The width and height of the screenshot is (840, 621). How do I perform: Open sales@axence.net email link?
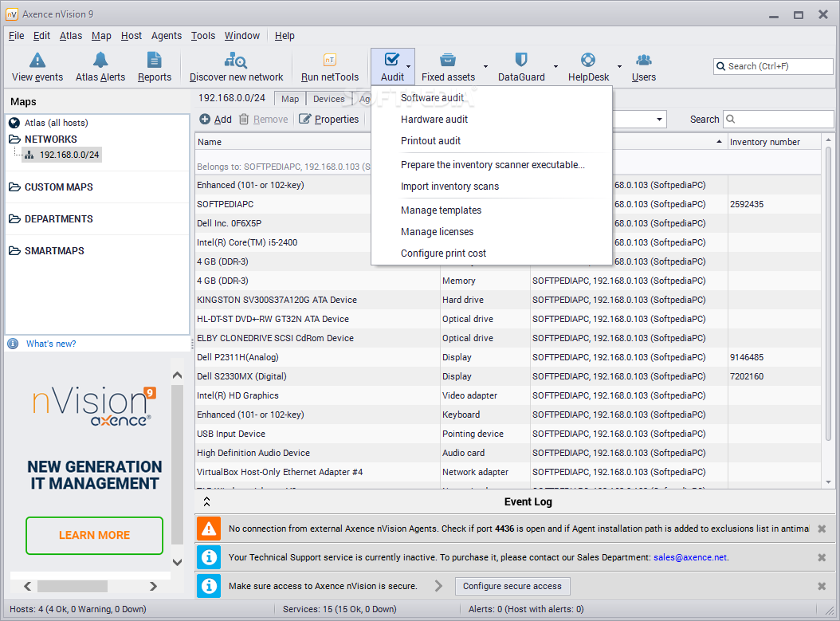point(690,557)
